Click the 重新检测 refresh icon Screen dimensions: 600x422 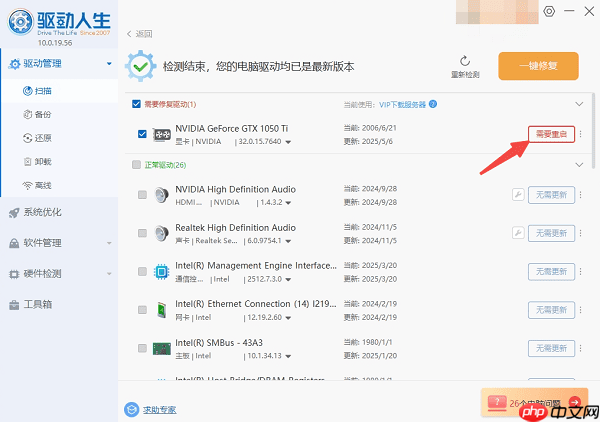point(465,61)
